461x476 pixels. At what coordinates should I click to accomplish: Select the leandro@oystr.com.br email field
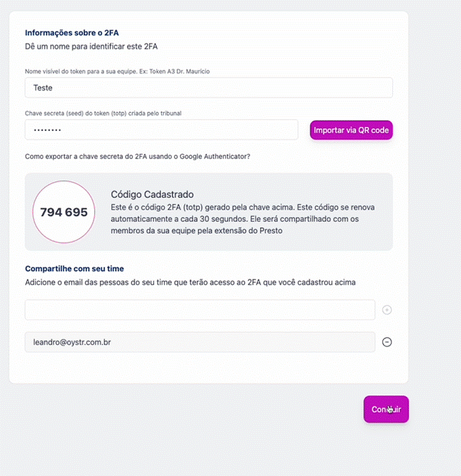[200, 342]
